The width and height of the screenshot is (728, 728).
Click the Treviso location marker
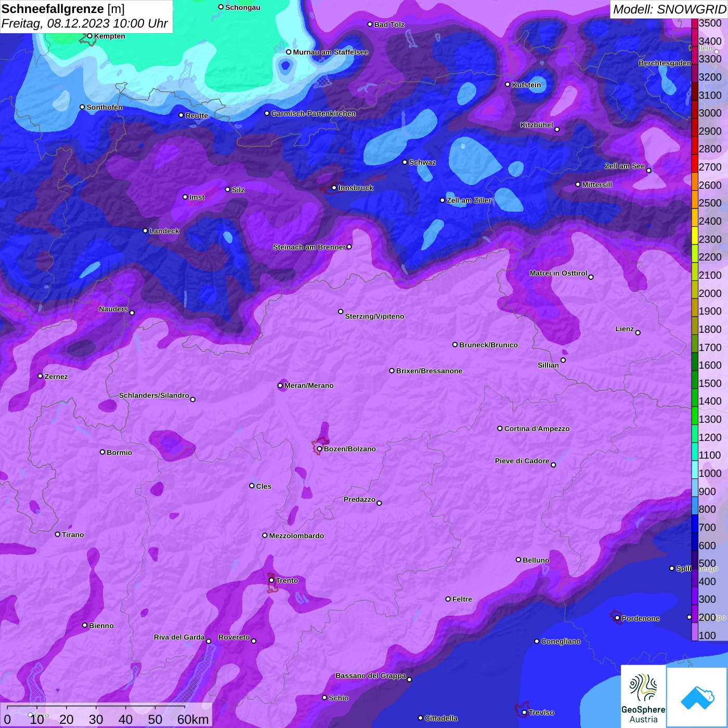524,712
